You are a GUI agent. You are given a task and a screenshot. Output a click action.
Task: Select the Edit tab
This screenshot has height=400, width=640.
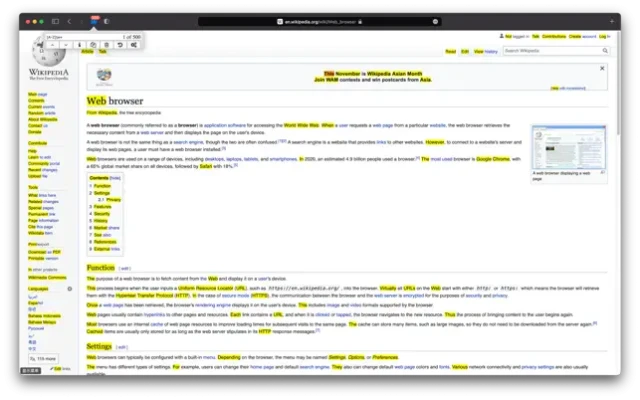465,51
